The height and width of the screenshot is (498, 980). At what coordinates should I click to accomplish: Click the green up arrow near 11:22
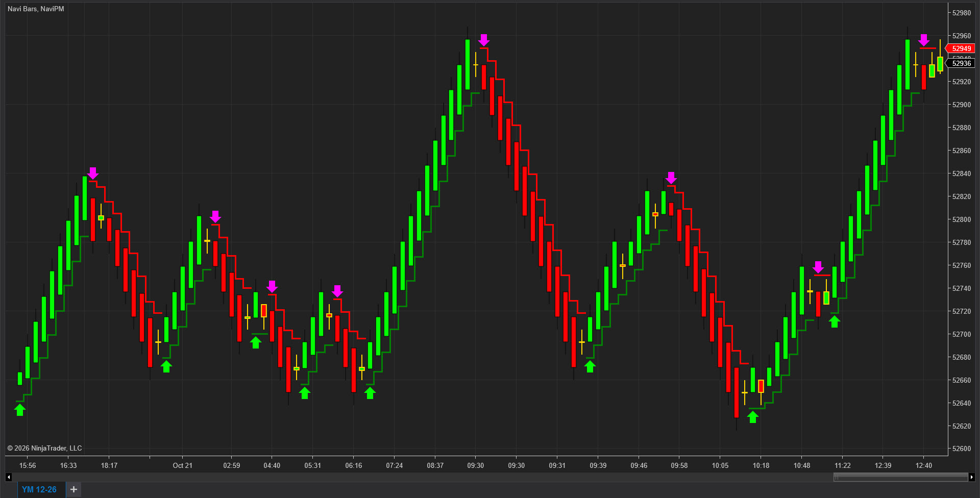[x=835, y=321]
